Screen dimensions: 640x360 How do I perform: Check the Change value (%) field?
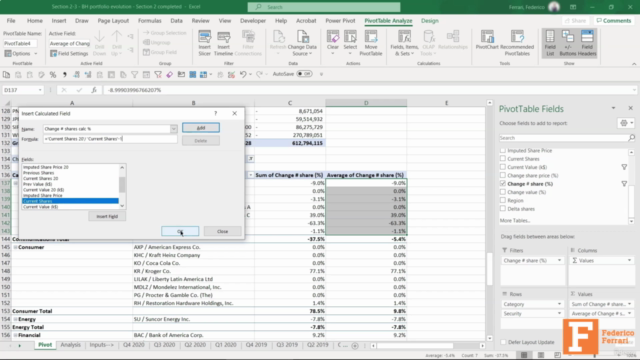click(503, 192)
